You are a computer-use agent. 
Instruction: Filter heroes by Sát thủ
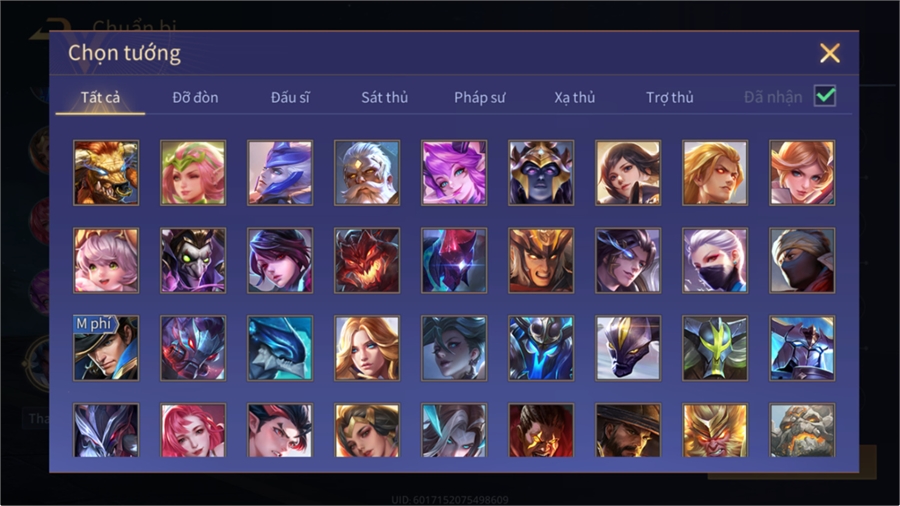click(x=385, y=98)
